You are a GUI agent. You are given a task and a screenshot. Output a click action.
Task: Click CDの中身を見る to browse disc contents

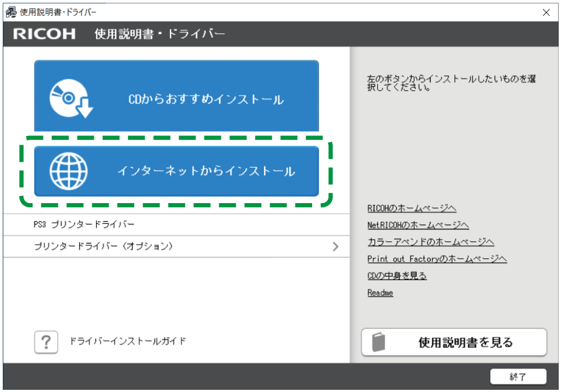click(x=397, y=276)
